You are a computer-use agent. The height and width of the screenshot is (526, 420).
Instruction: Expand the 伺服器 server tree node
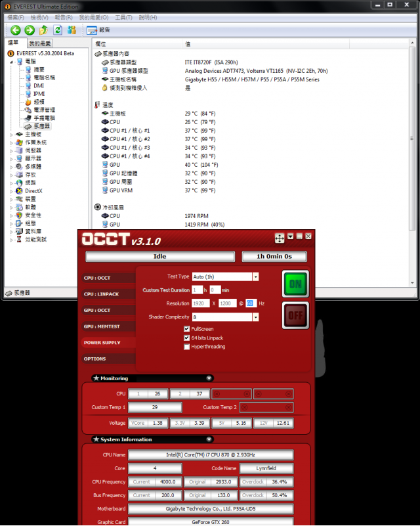[11, 150]
